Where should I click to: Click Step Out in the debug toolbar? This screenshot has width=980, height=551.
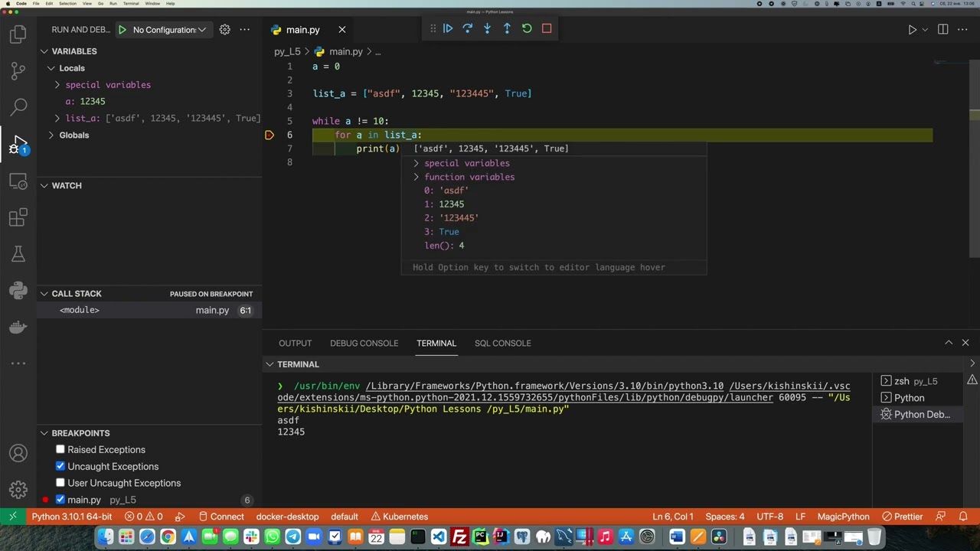507,28
